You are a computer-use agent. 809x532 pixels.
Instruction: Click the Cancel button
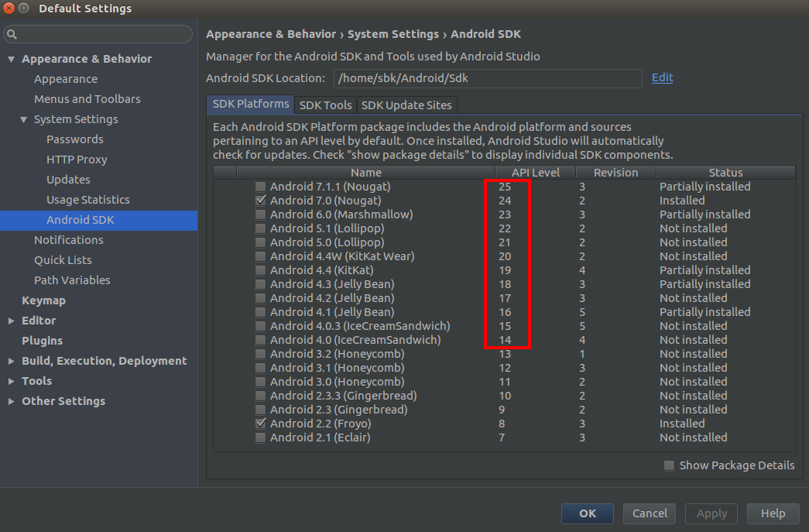(x=650, y=513)
